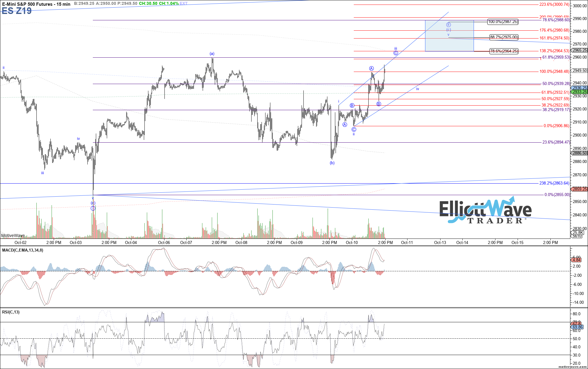Click the MotiveWave label above time axis
588x369 pixels.
tap(13, 235)
